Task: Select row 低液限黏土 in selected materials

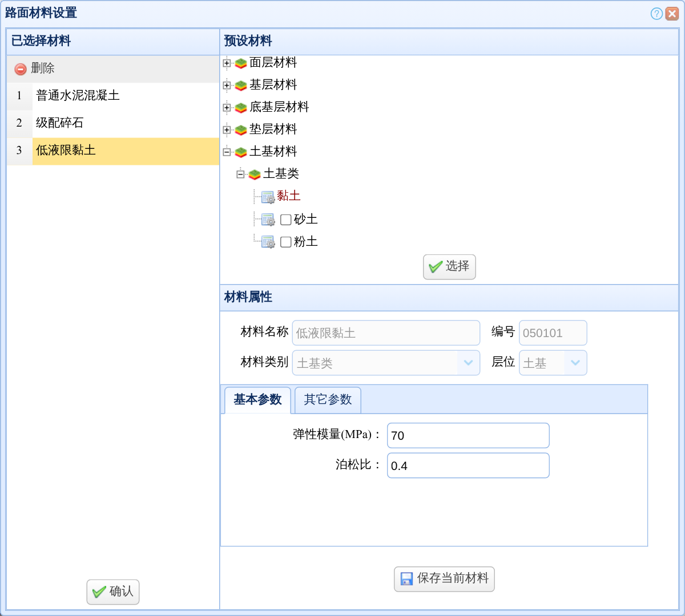Action: click(x=113, y=151)
